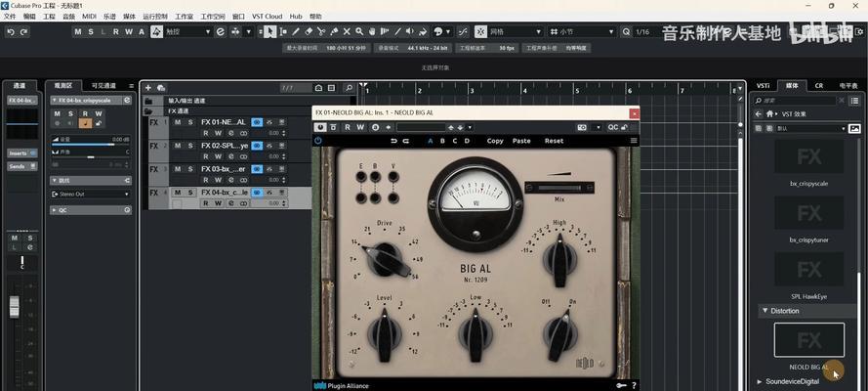868x391 pixels.
Task: Click the Inspector volume slider
Action: coord(91,143)
